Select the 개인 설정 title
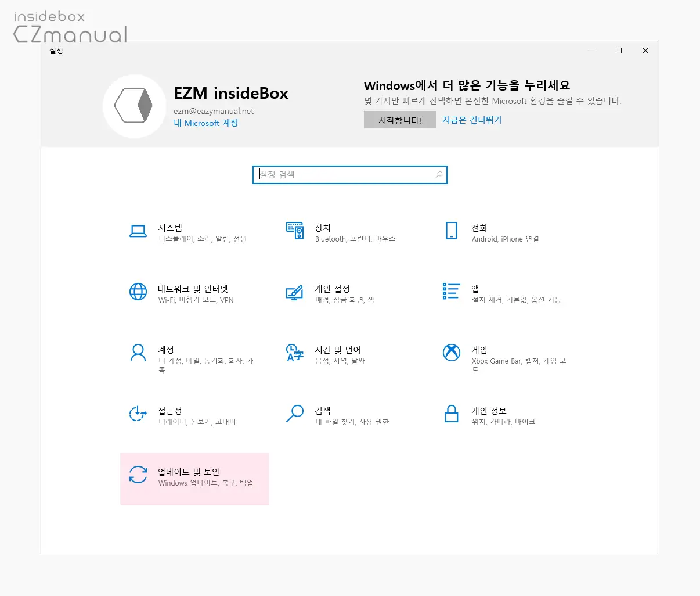This screenshot has width=700, height=596. pos(333,289)
